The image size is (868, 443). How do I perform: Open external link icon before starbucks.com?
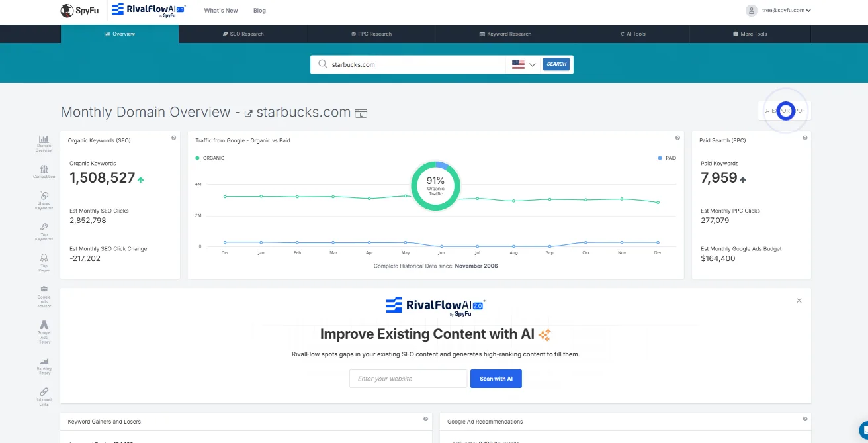pos(249,113)
